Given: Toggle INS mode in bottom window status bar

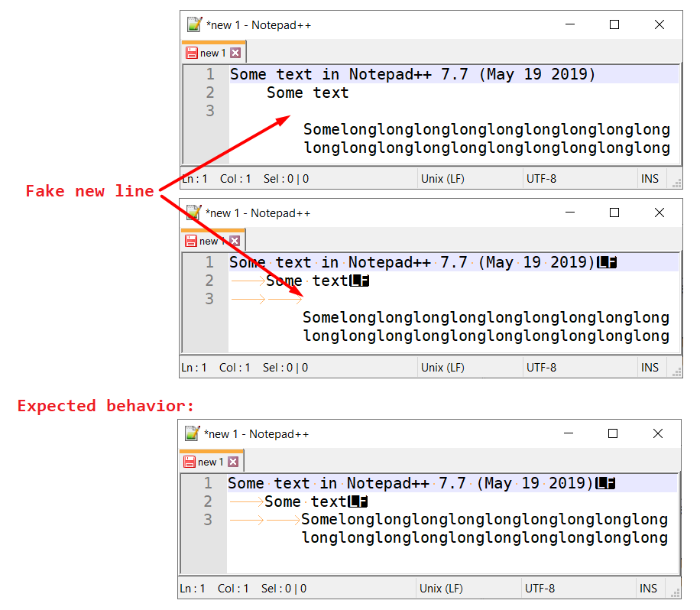Looking at the screenshot, I should [648, 588].
